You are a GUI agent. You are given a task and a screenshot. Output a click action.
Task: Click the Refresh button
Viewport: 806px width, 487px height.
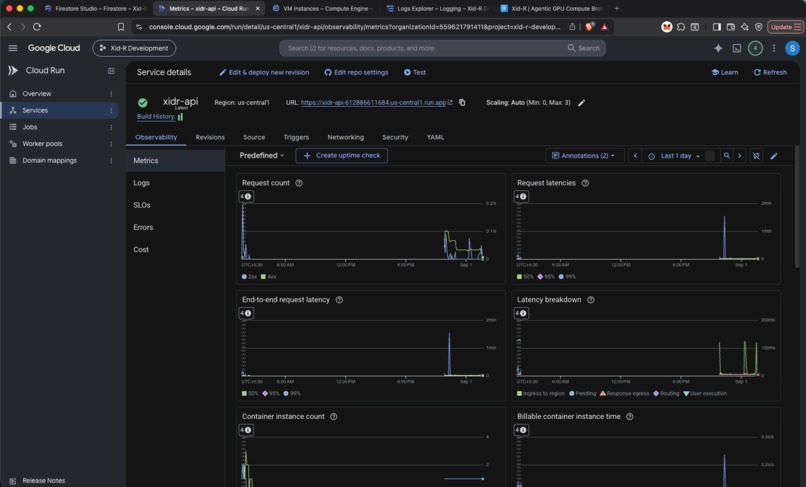(x=770, y=73)
